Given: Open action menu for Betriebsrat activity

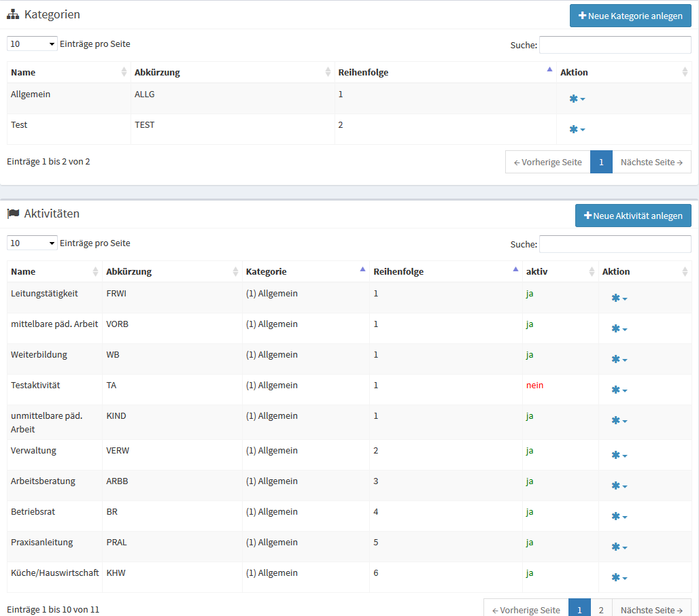Looking at the screenshot, I should pyautogui.click(x=619, y=517).
